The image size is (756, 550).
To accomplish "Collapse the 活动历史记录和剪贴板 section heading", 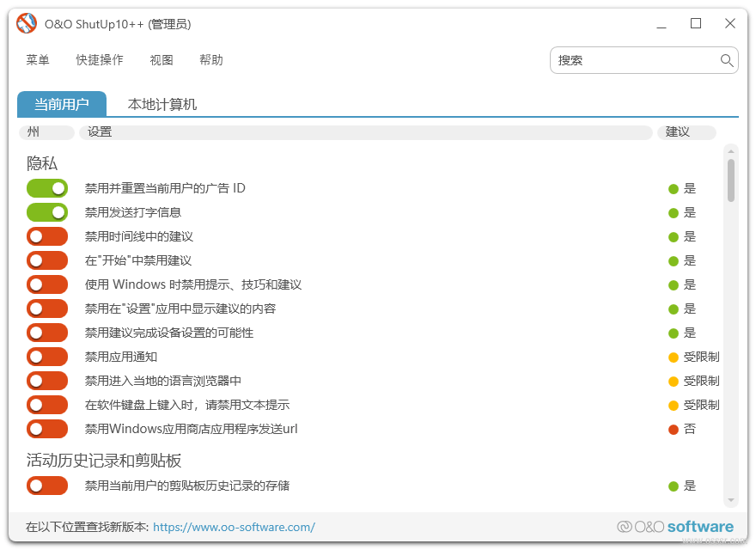I will [104, 461].
